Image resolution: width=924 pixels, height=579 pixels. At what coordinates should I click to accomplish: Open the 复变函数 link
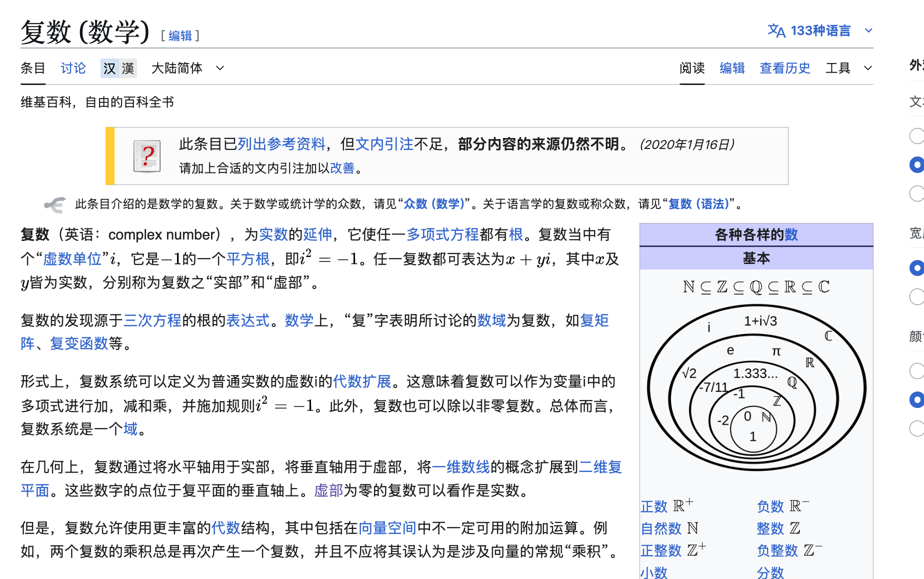coord(79,343)
